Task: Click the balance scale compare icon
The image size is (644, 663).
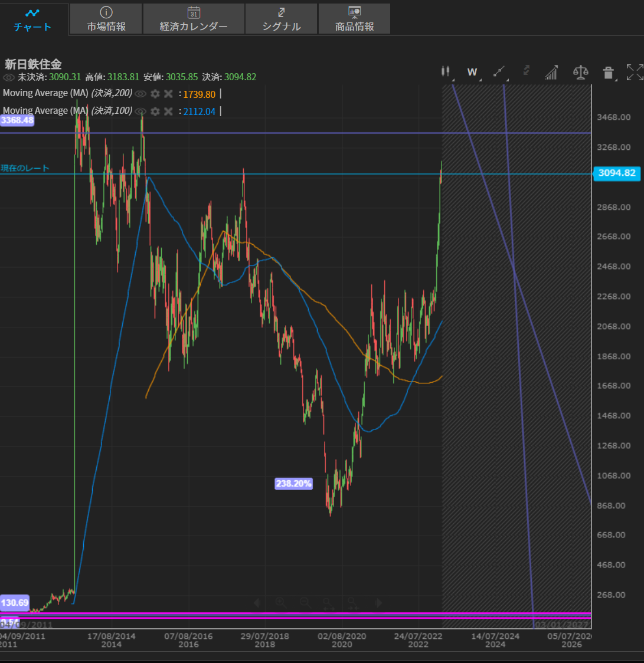Action: click(580, 73)
